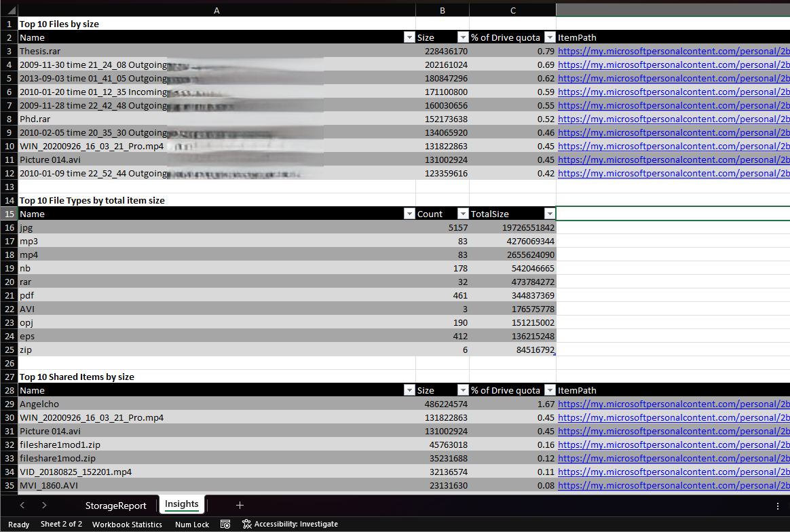This screenshot has height=532, width=790.
Task: Open the Size filter dropdown in Top 10 Files
Action: pos(463,37)
